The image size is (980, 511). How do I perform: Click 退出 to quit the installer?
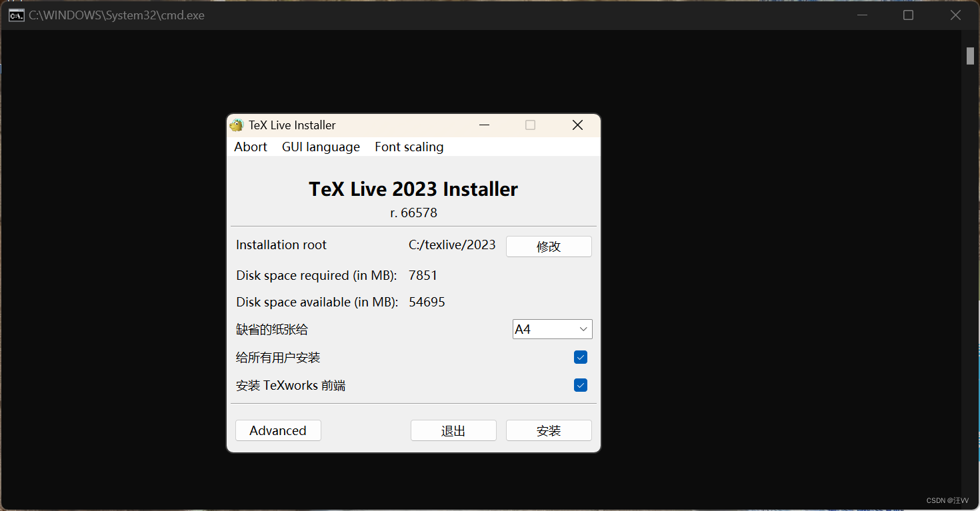453,430
